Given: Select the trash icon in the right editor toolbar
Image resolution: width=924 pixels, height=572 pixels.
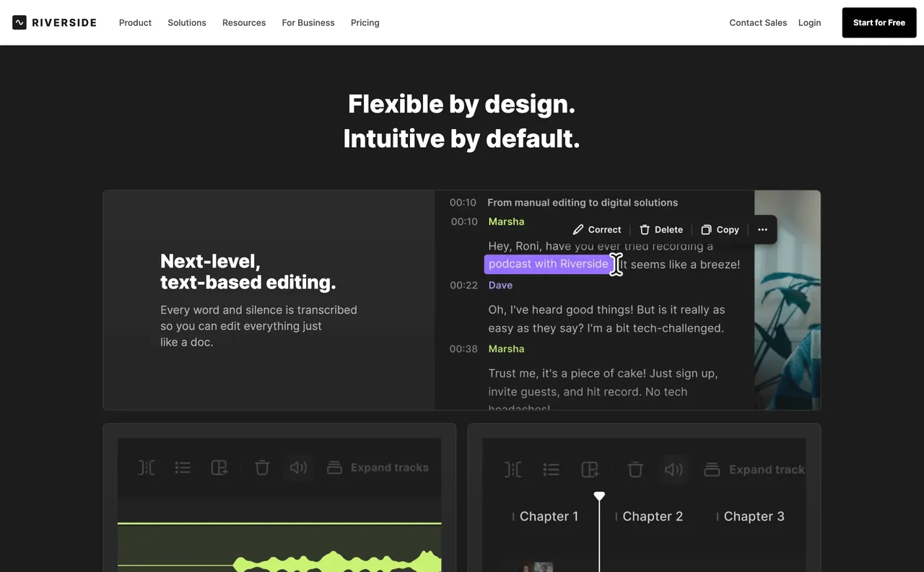Looking at the screenshot, I should [635, 470].
